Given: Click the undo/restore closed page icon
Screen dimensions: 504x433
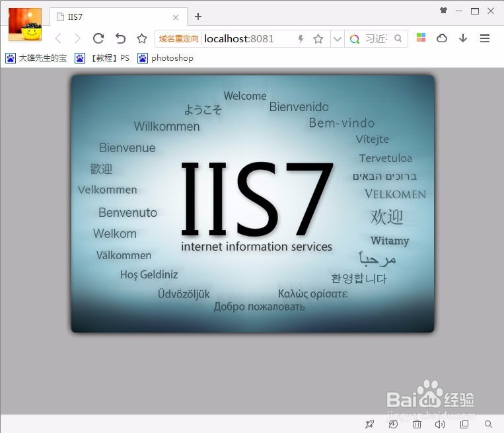Looking at the screenshot, I should [x=120, y=38].
